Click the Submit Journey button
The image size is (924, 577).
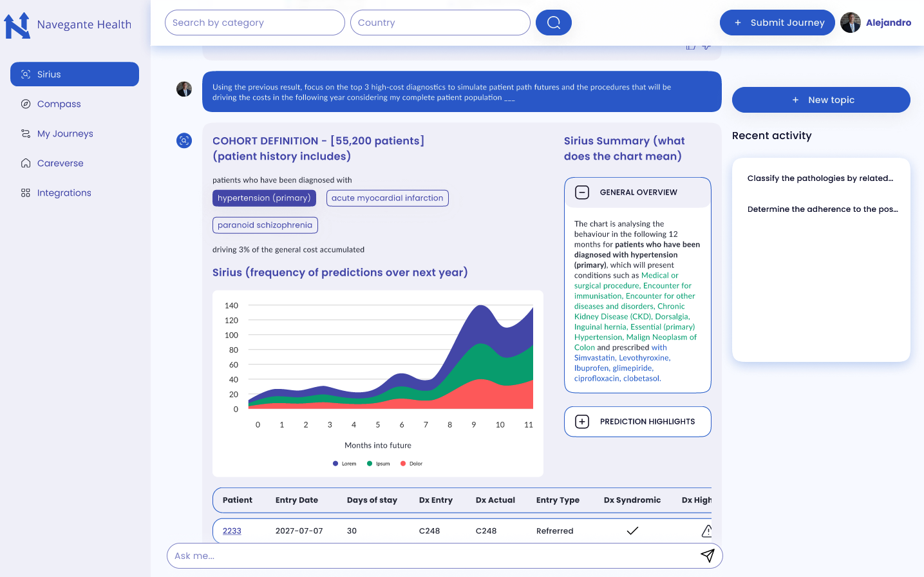pyautogui.click(x=777, y=23)
